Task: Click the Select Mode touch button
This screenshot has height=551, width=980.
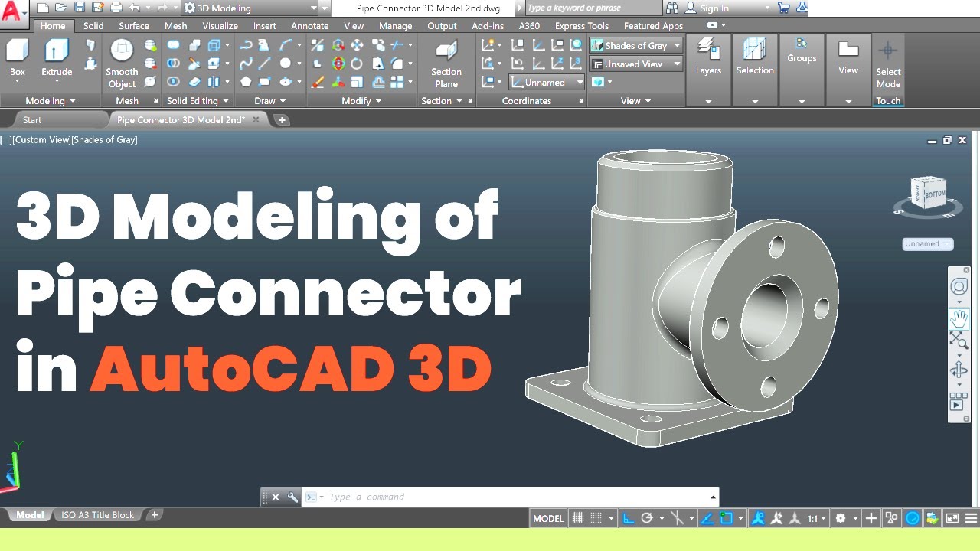Action: [x=888, y=64]
